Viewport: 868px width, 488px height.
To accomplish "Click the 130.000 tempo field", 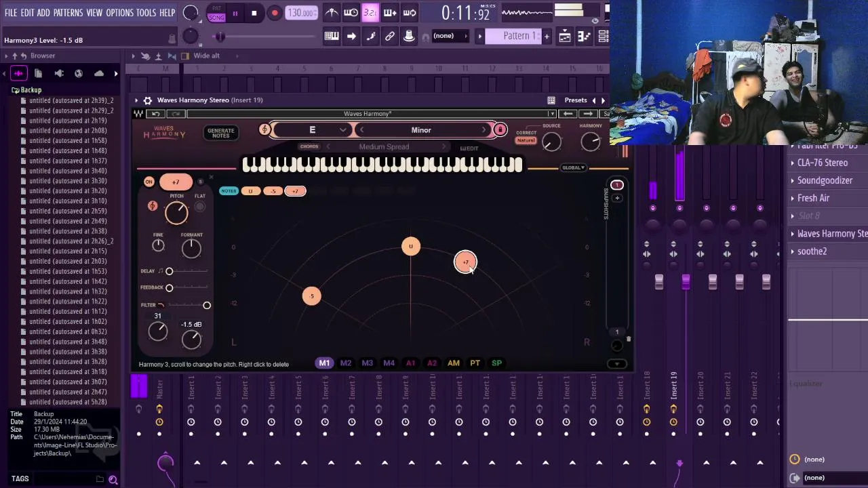I will click(301, 13).
